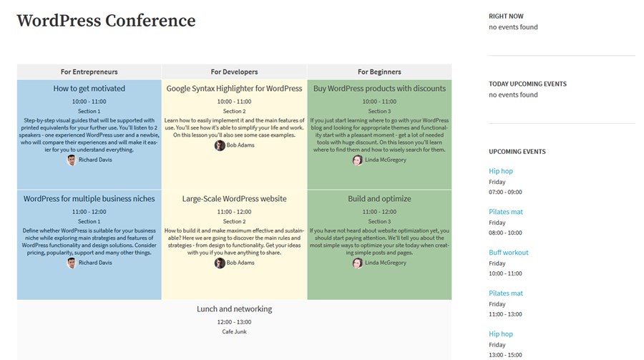Screen dimensions: 644x360
Task: Click Bob Adams avatar in Google Syntax Highlighter session
Action: [220, 145]
